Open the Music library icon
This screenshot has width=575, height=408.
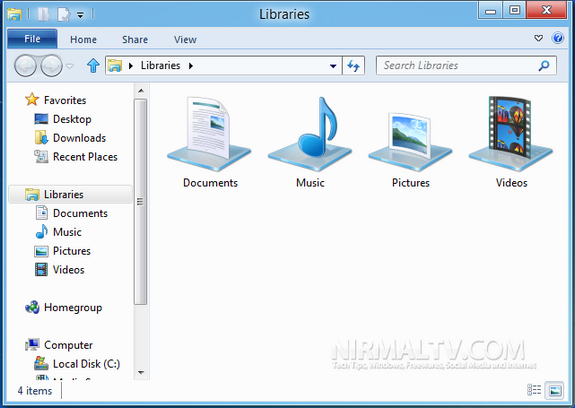tap(310, 134)
